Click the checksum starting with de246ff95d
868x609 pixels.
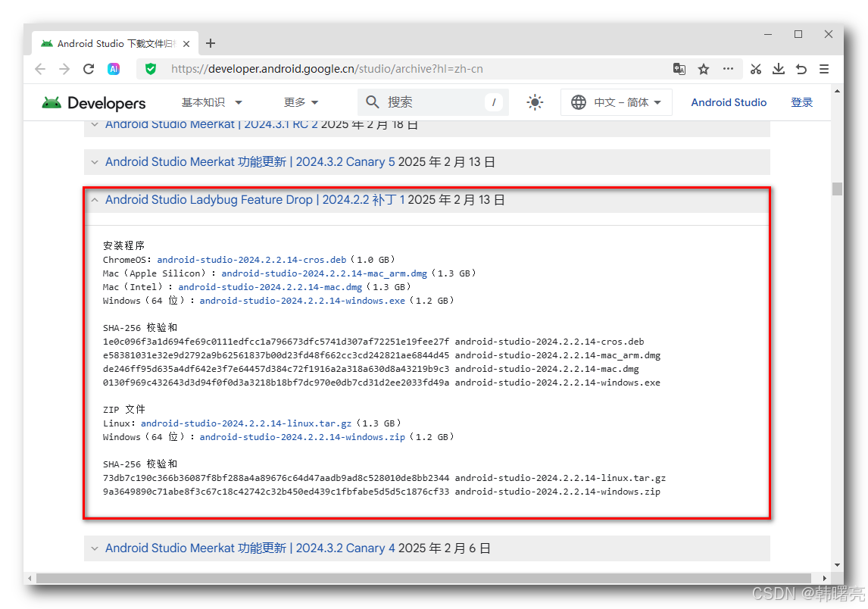tap(276, 369)
